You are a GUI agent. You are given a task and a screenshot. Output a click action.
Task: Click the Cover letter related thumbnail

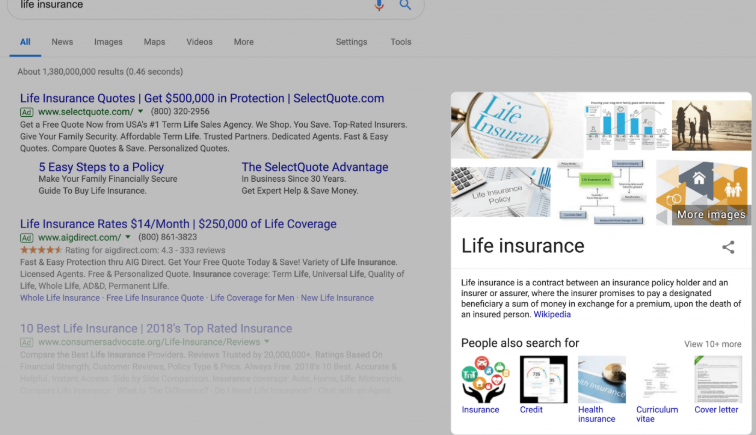click(x=718, y=380)
